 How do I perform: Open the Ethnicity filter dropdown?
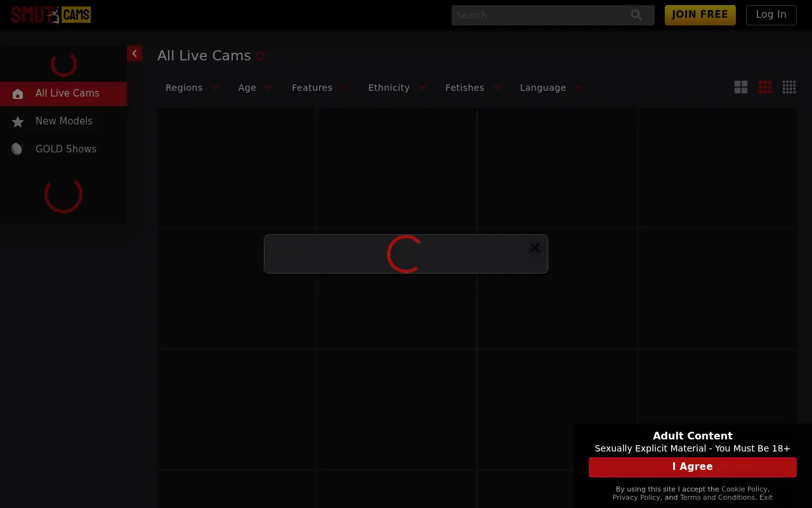tap(397, 88)
